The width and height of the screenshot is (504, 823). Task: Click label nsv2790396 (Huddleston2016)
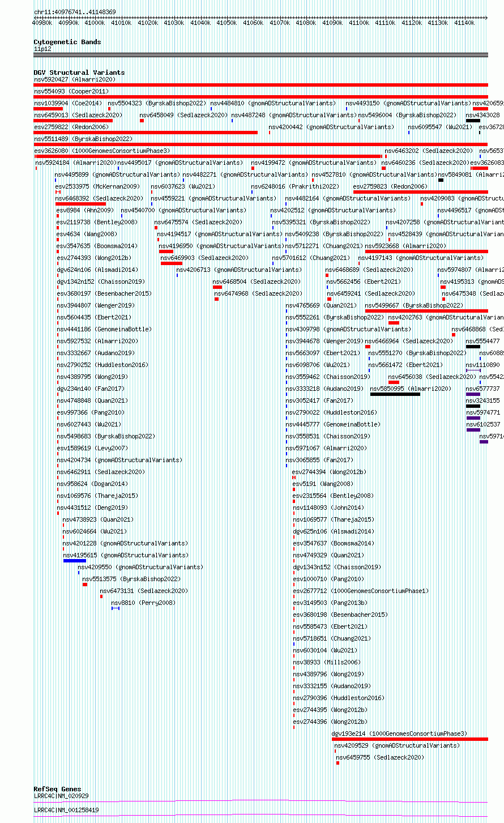[339, 698]
